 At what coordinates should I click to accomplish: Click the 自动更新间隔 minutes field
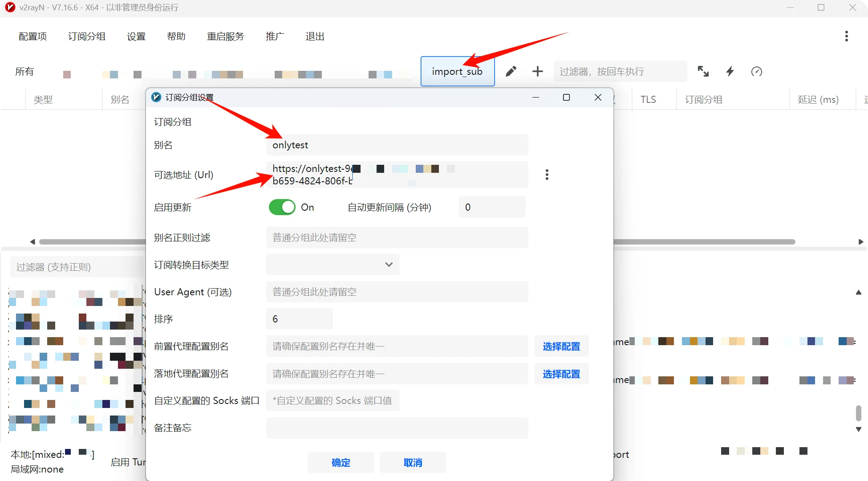(492, 207)
